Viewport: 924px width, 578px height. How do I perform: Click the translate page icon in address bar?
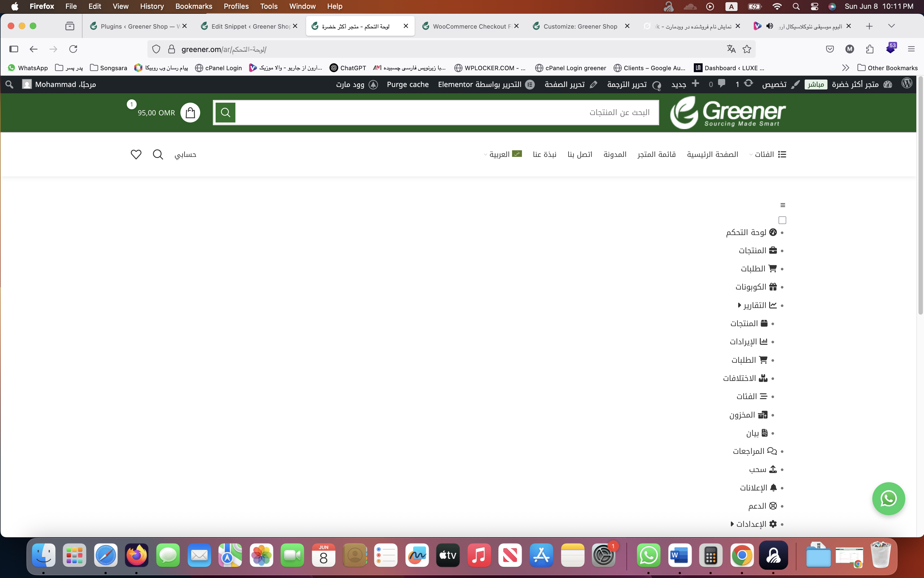[731, 49]
